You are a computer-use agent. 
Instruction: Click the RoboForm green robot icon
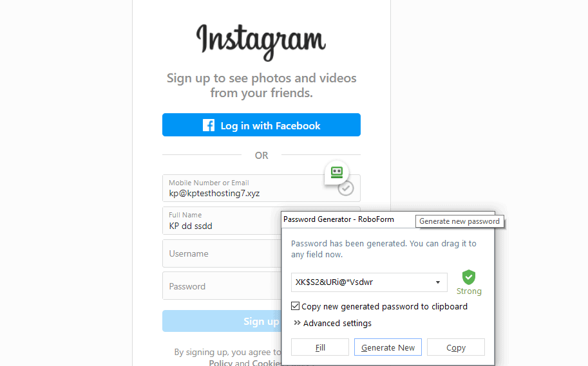tap(336, 172)
